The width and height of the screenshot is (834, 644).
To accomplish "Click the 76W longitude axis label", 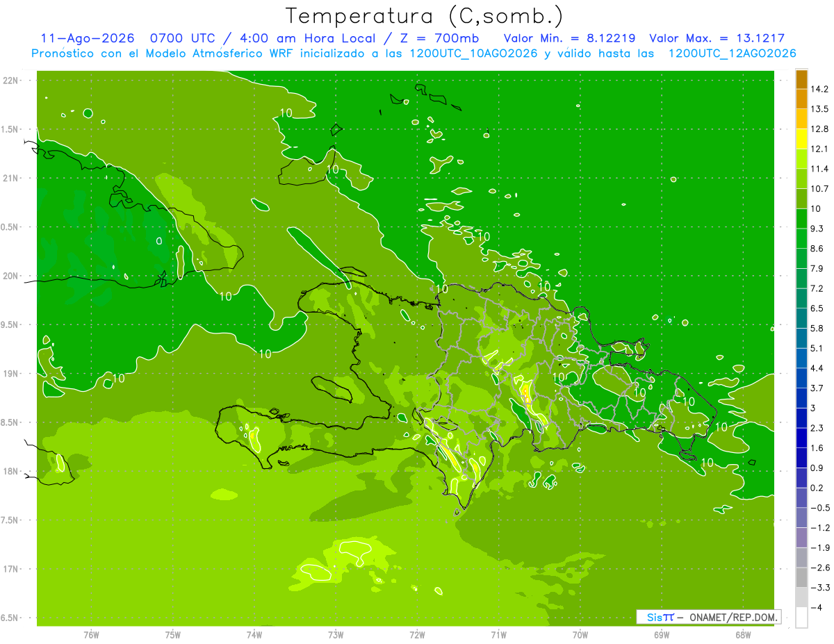I will tap(91, 635).
